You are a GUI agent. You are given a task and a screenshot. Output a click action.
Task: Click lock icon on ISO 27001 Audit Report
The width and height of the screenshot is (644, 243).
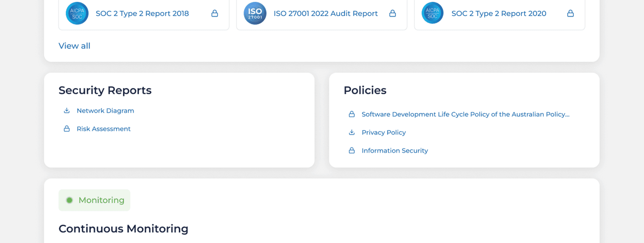coord(393,13)
